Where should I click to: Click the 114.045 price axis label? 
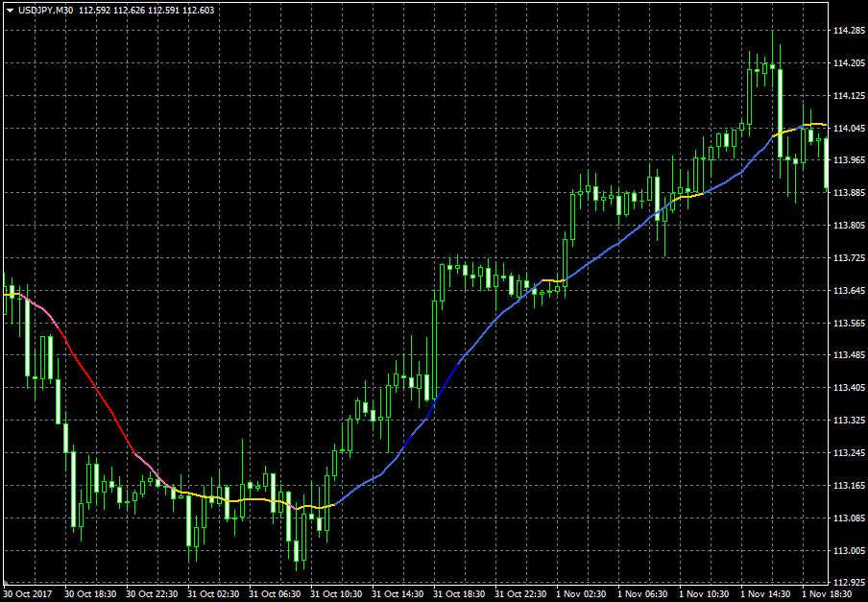pos(848,128)
